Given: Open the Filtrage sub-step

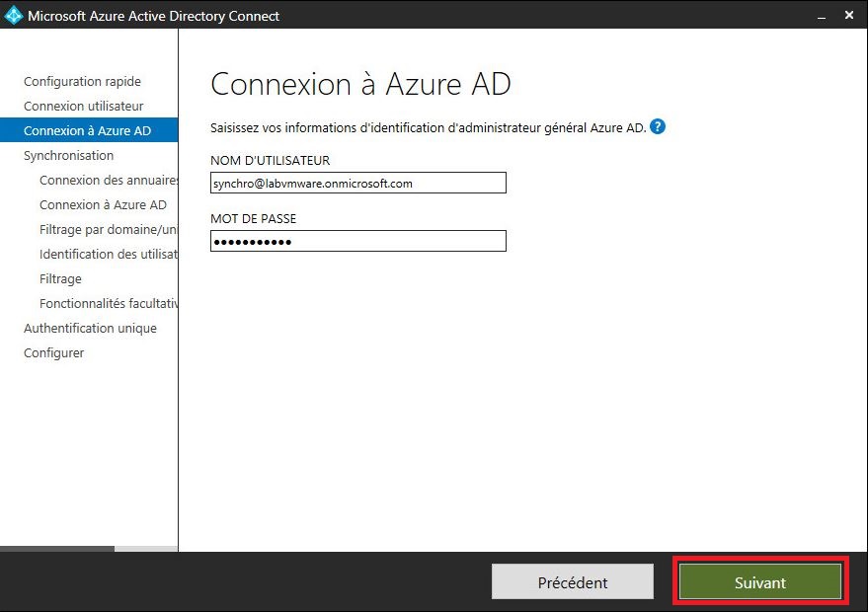Looking at the screenshot, I should 60,279.
